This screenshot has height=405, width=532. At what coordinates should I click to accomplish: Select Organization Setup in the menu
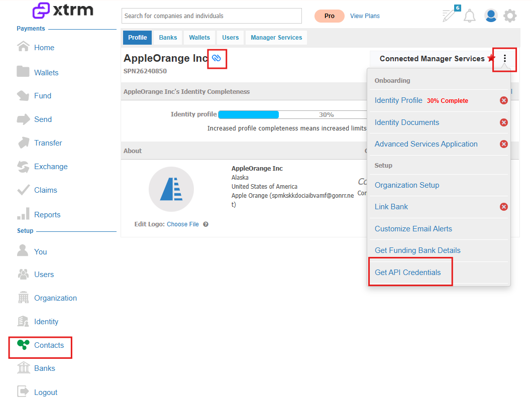click(x=407, y=185)
